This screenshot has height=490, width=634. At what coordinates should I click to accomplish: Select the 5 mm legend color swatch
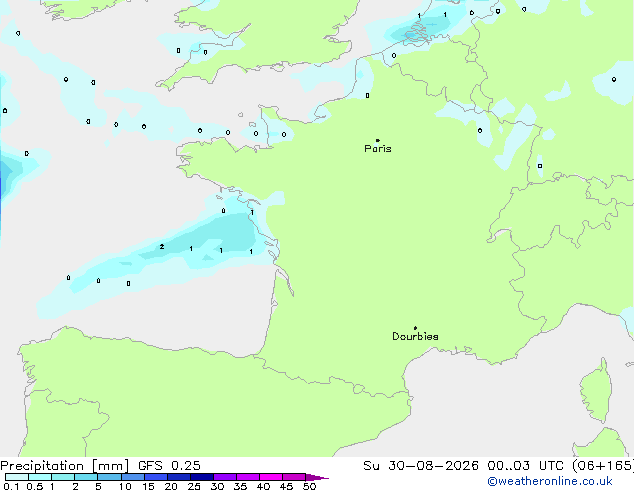pyautogui.click(x=109, y=477)
